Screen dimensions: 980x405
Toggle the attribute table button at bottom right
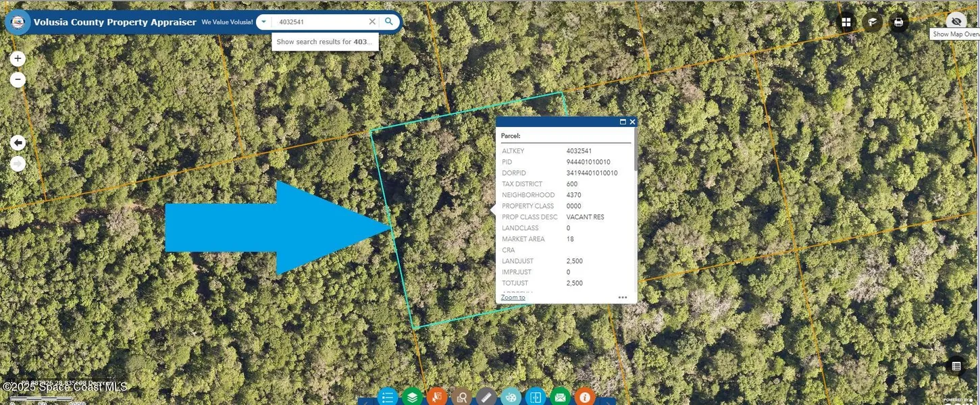pos(956,366)
